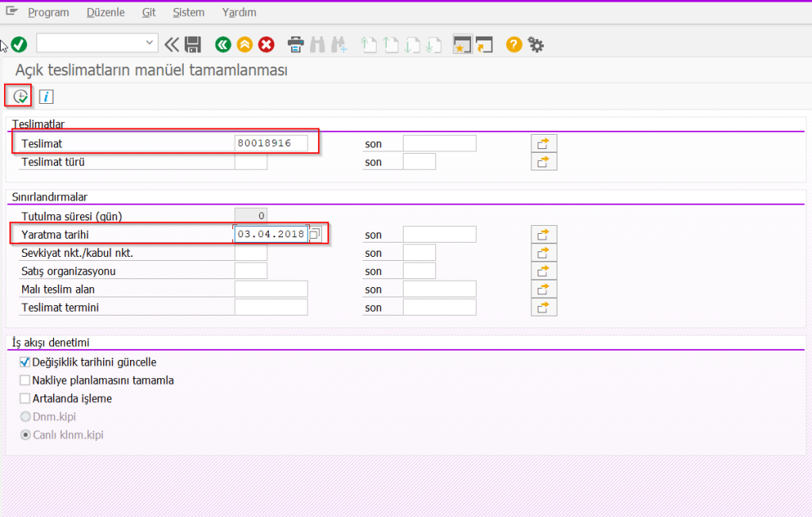Open multiple selection for Teslimat
Screen dimensions: 812x517
[x=544, y=144]
